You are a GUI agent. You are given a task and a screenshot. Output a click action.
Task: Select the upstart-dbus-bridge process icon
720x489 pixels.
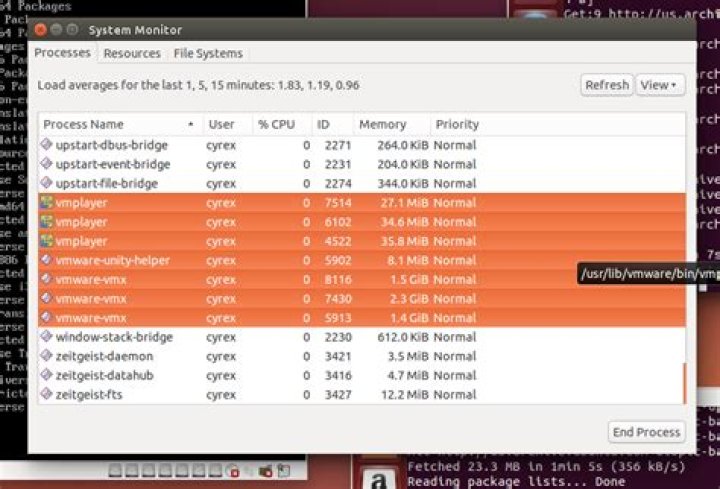(46, 144)
